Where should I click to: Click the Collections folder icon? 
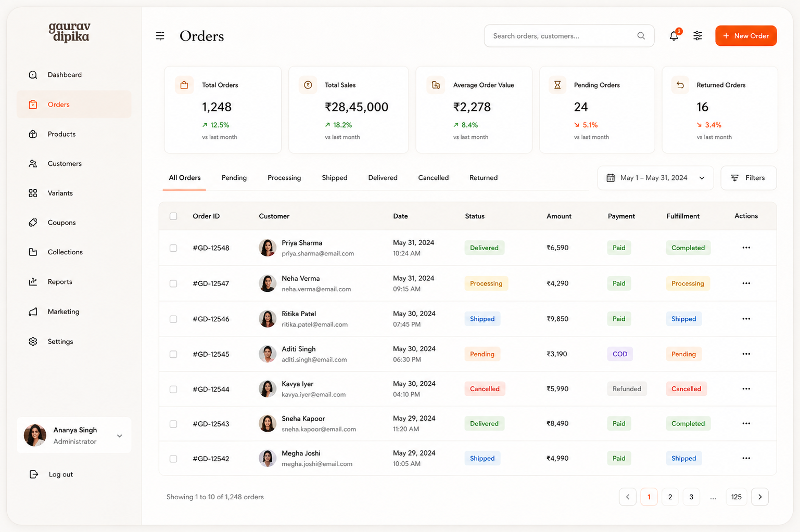tap(33, 252)
